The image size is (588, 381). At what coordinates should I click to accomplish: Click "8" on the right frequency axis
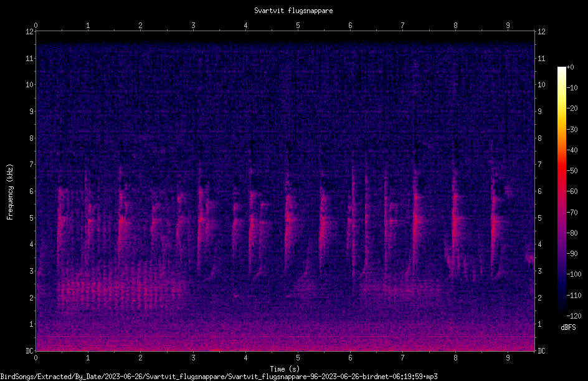click(x=539, y=138)
